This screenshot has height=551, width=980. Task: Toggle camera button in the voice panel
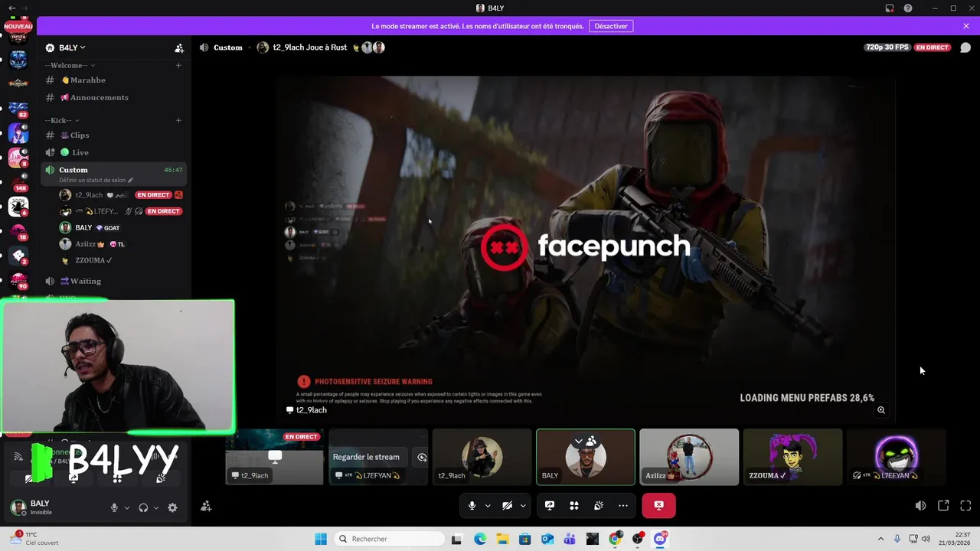coord(30,478)
